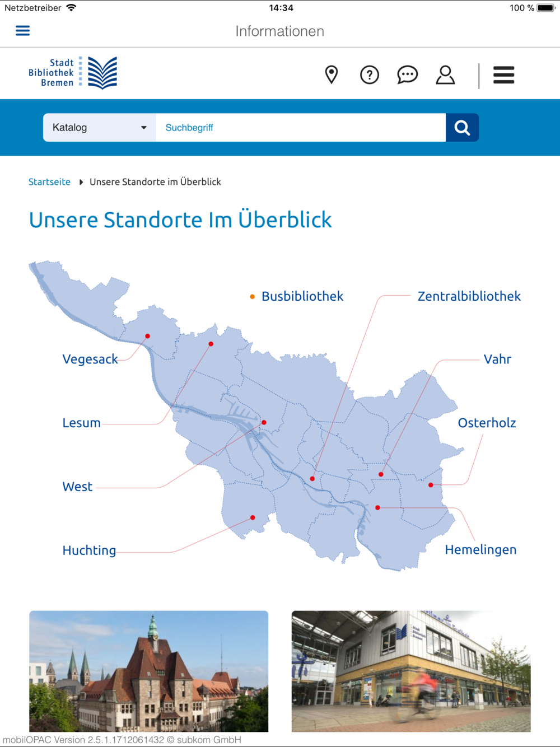This screenshot has height=747, width=560.
Task: Tap the Wi-Fi status icon
Action: [71, 8]
